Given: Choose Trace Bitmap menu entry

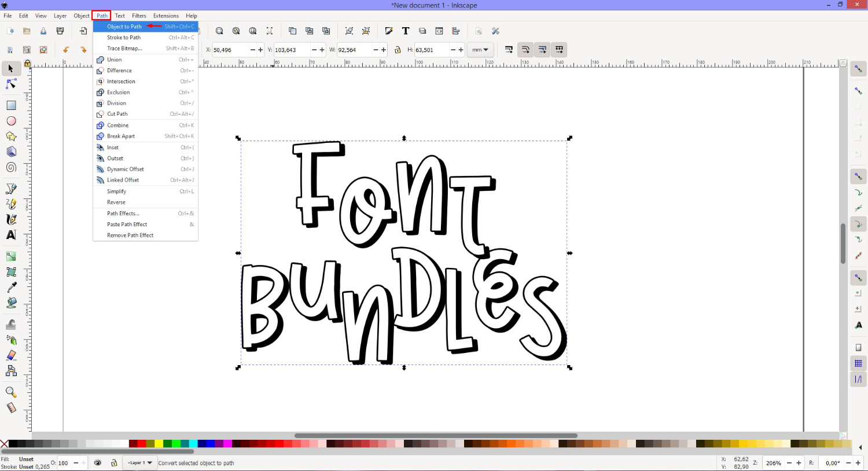Looking at the screenshot, I should tap(145, 49).
